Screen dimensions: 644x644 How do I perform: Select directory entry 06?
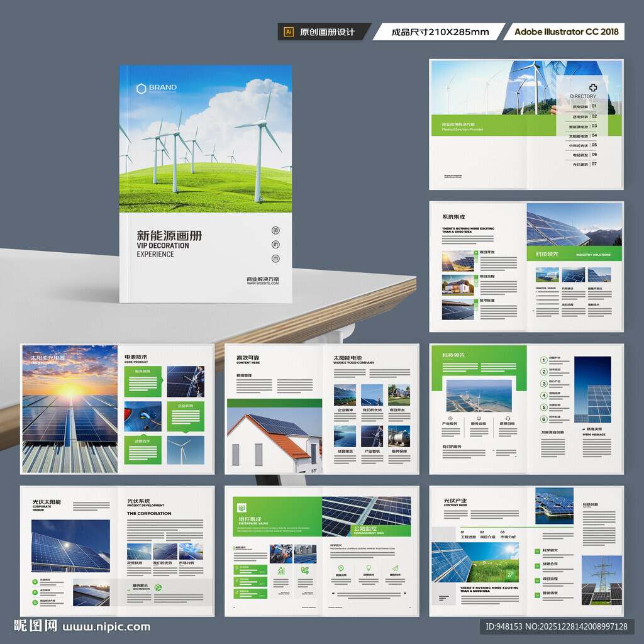click(x=585, y=155)
